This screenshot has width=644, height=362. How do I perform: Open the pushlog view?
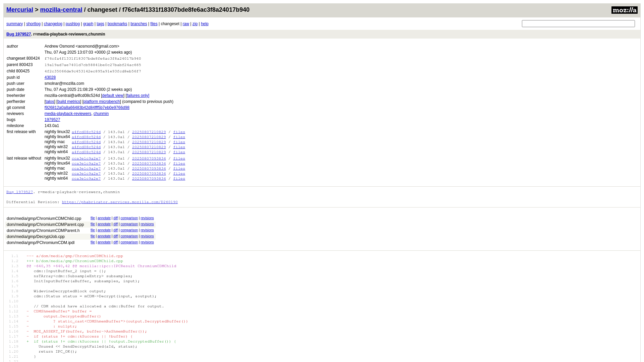coord(73,24)
